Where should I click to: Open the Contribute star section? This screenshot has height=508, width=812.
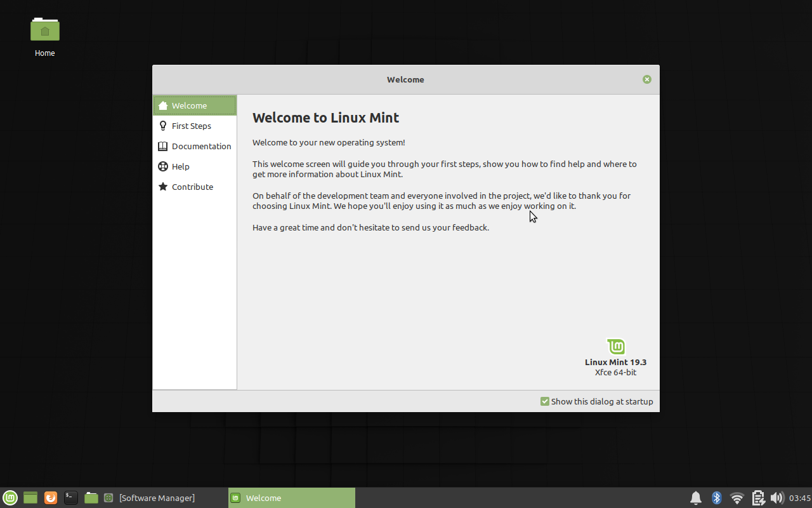click(x=192, y=187)
